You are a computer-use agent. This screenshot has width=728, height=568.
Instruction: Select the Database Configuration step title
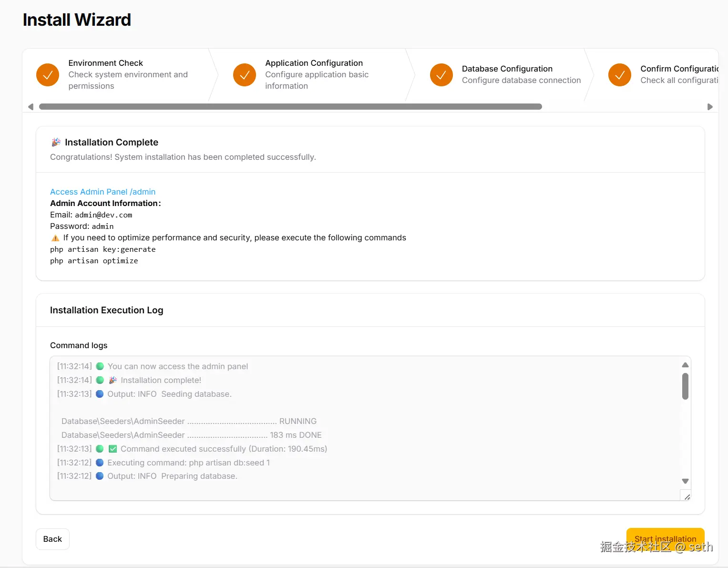click(x=507, y=69)
